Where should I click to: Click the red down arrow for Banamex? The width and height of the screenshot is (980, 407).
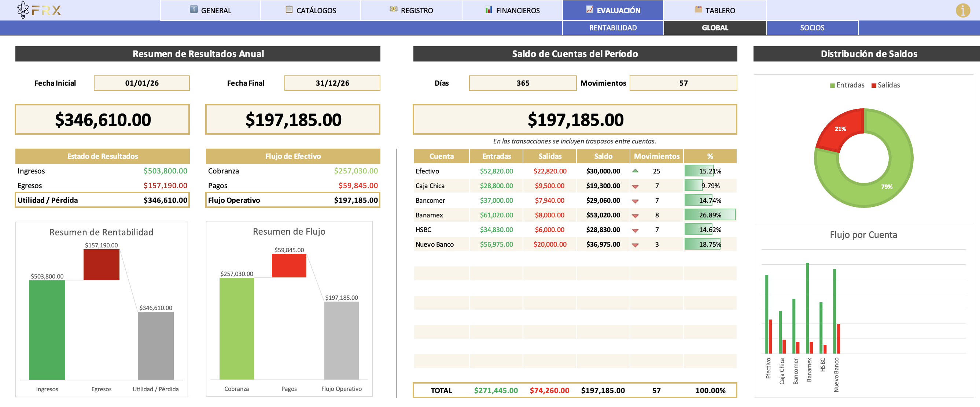click(635, 216)
